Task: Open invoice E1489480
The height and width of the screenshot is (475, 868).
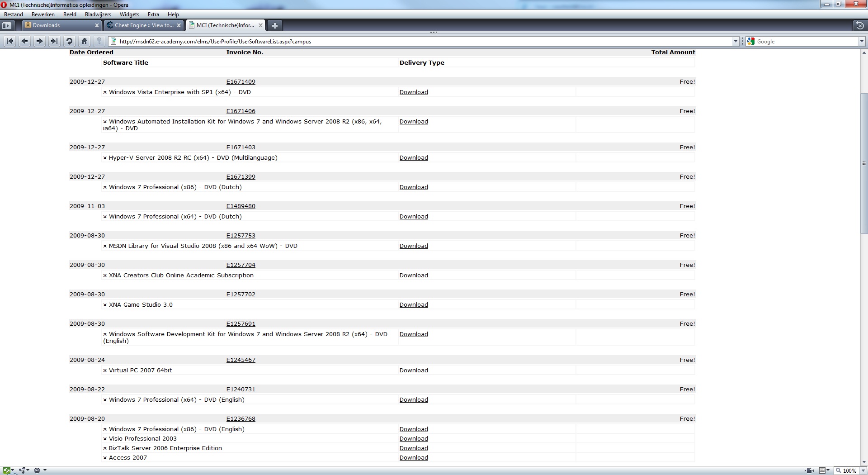Action: [241, 206]
